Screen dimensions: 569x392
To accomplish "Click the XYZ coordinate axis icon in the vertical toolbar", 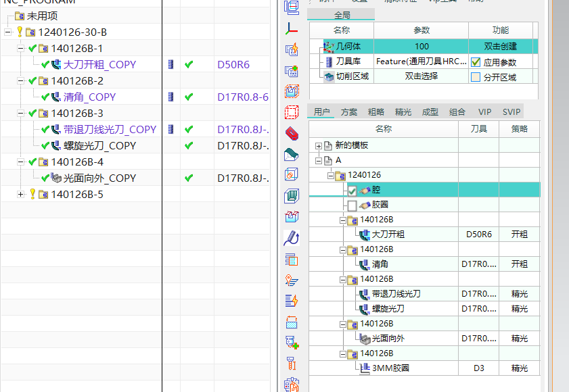I will [x=292, y=28].
